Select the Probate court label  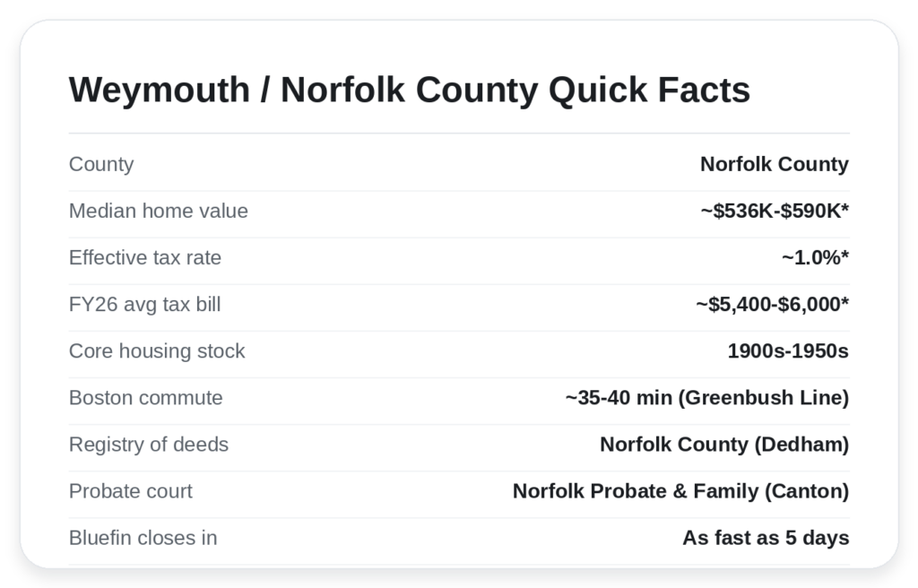tap(131, 491)
